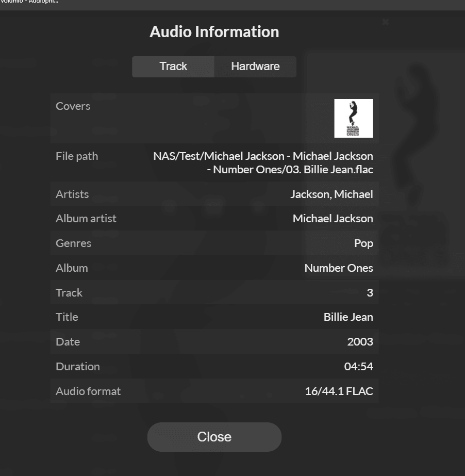Click the duration value 04:54
465x476 pixels.
click(359, 367)
